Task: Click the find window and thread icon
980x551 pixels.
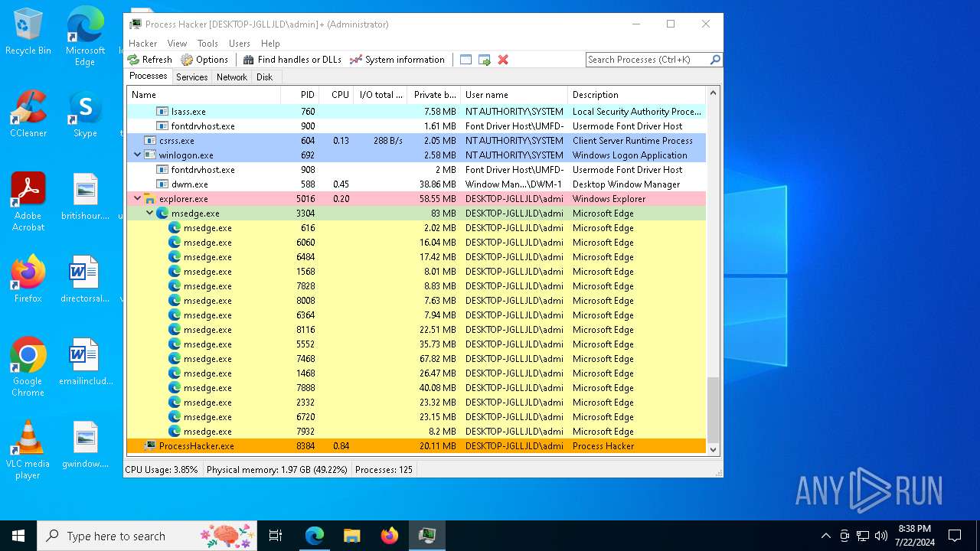Action: (484, 60)
